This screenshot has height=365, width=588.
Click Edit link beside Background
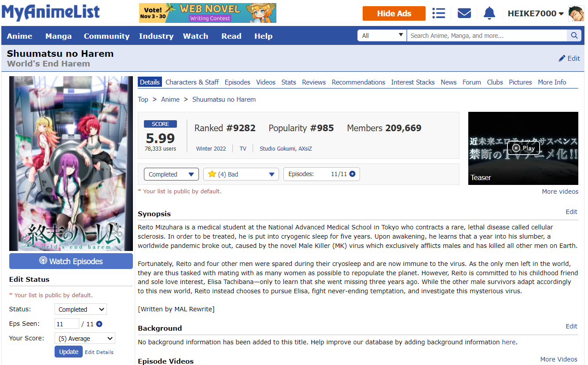click(x=571, y=326)
